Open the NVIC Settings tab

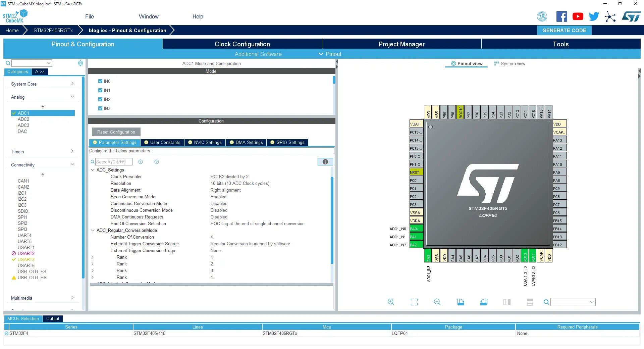[205, 142]
